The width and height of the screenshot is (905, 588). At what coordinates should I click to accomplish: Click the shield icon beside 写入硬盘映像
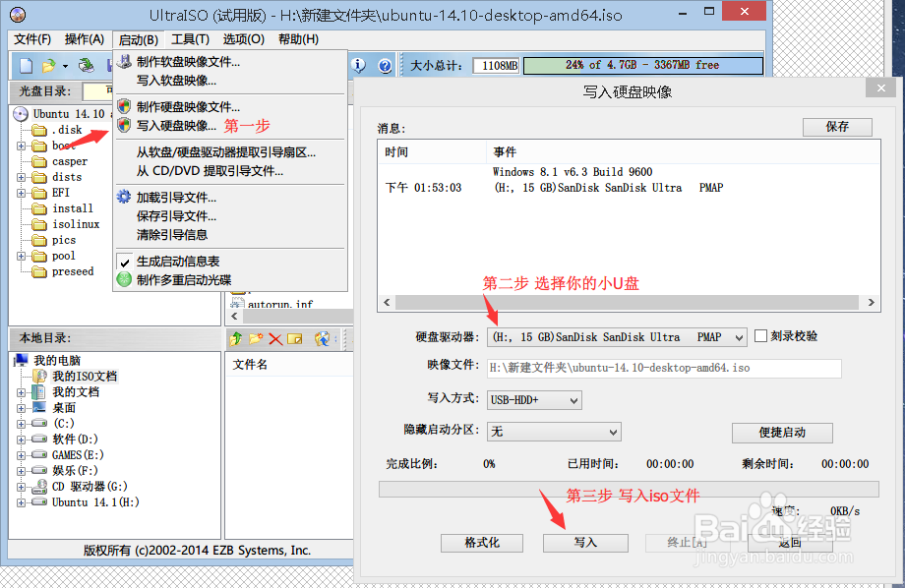click(124, 125)
